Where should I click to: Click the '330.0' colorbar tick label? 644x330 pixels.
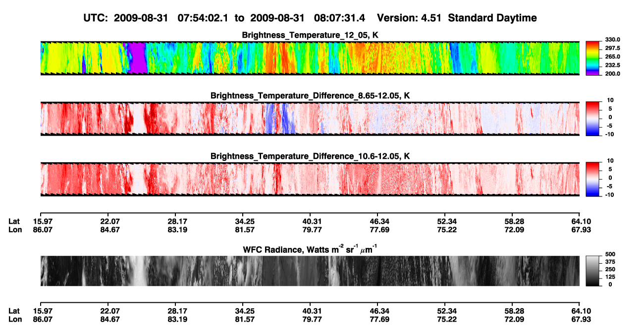(612, 40)
